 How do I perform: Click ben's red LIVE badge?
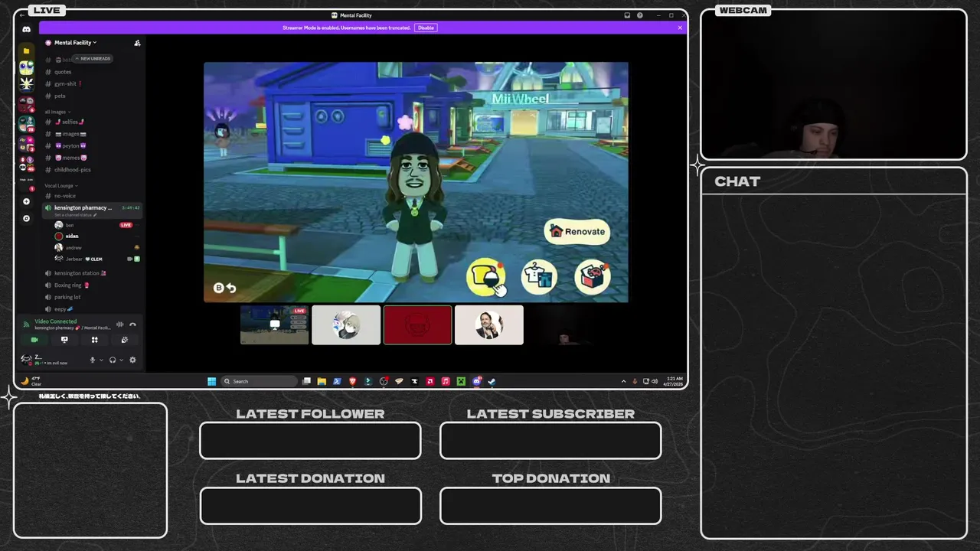(126, 225)
